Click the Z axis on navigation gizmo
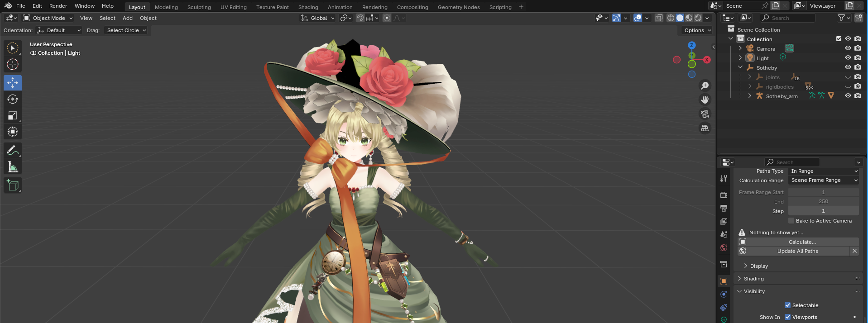This screenshot has height=323, width=868. coord(691,45)
